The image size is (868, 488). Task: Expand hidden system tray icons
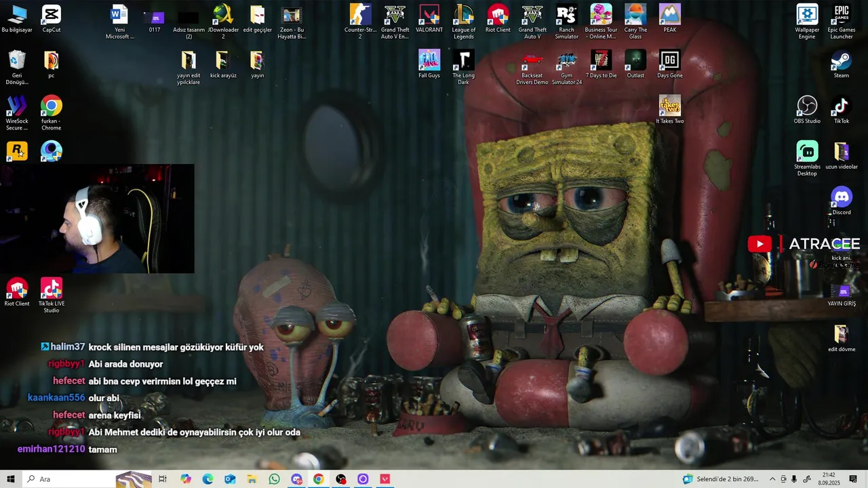click(772, 479)
